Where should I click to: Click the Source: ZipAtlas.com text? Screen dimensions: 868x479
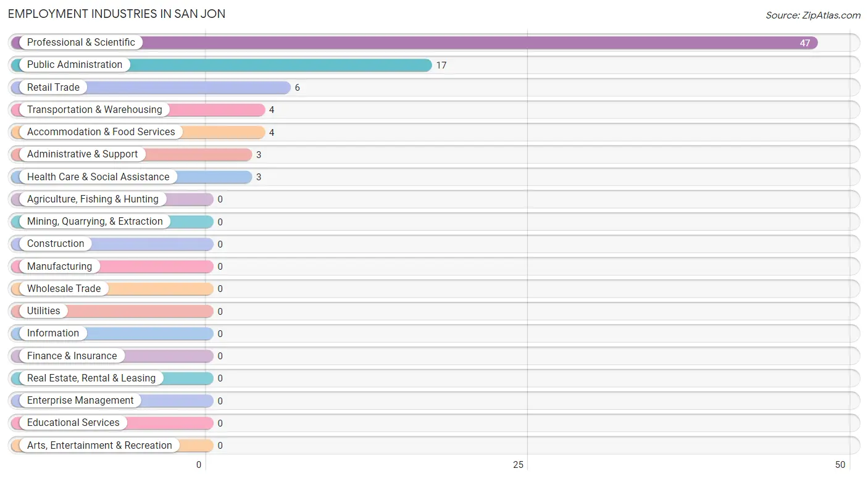tap(813, 15)
